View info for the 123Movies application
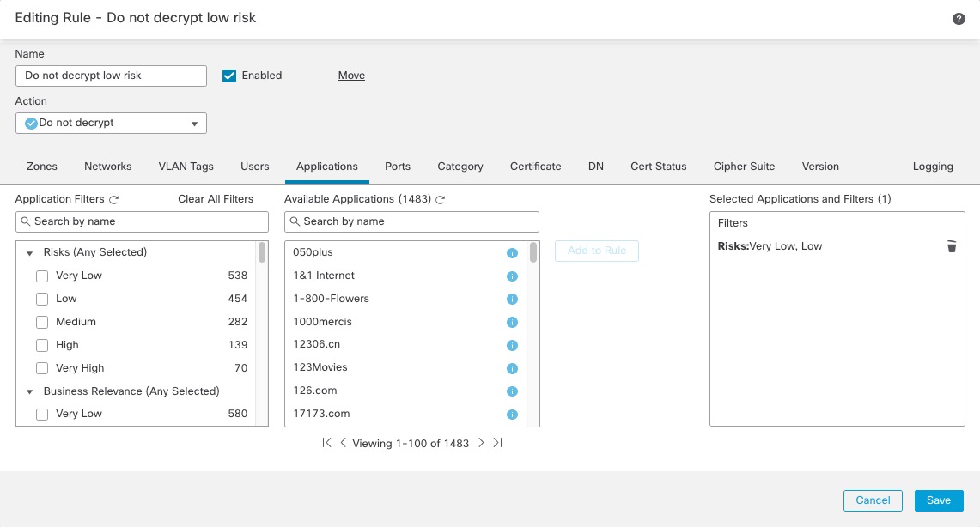This screenshot has width=980, height=527. coord(512,367)
